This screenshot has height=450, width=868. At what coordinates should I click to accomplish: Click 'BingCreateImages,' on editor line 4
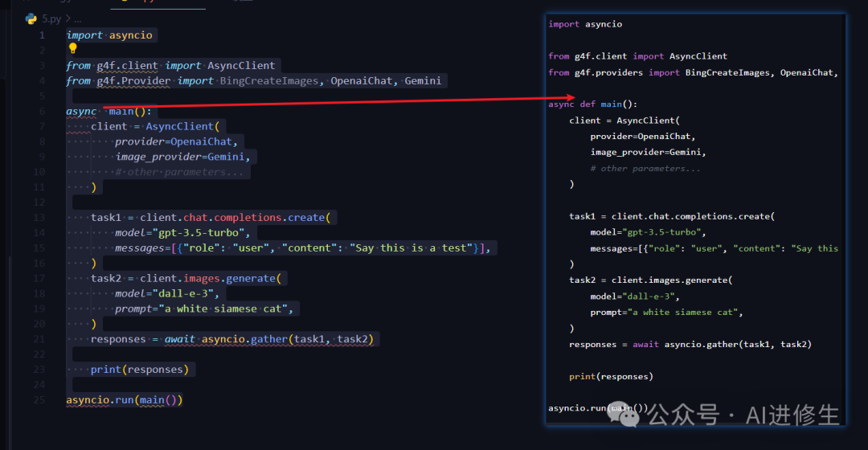click(272, 81)
